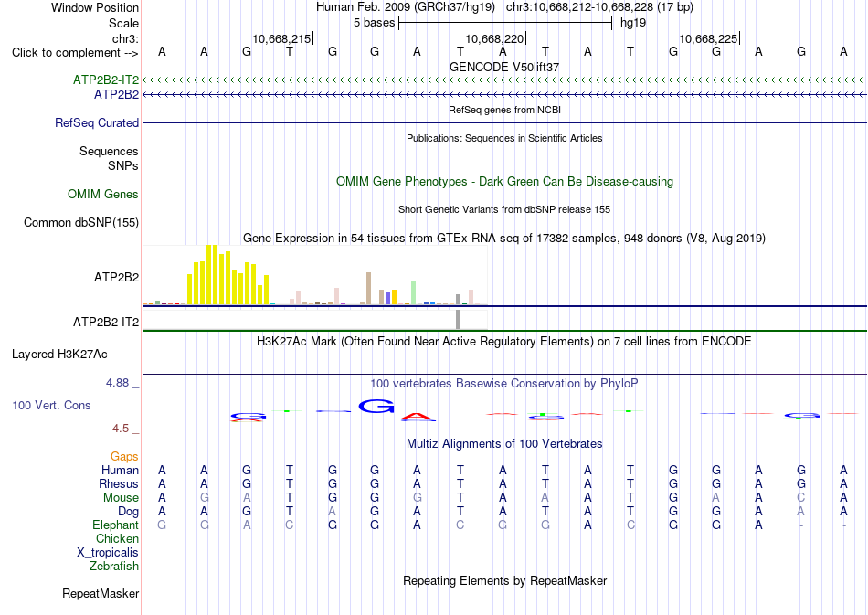This screenshot has height=615, width=868.
Task: Click the OMIM Genes track label
Action: 103,195
